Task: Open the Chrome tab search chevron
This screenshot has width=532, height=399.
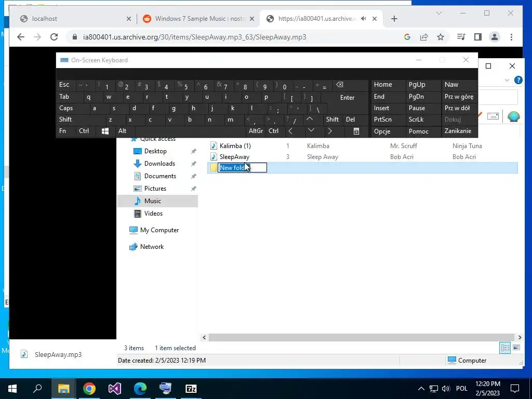Action: (x=438, y=13)
